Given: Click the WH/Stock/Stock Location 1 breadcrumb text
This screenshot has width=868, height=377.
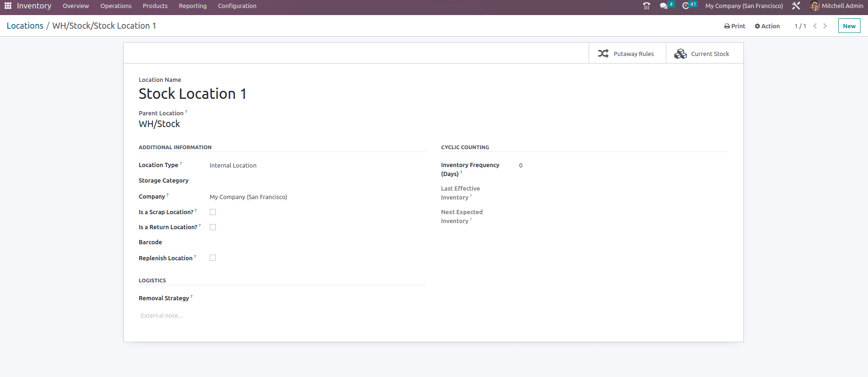Looking at the screenshot, I should (x=104, y=26).
